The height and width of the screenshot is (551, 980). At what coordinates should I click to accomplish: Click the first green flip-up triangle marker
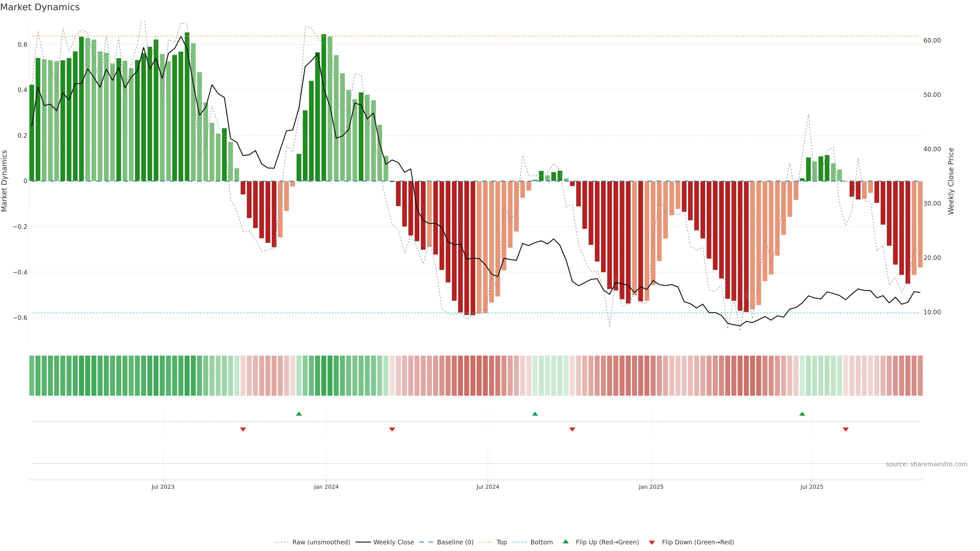point(299,414)
